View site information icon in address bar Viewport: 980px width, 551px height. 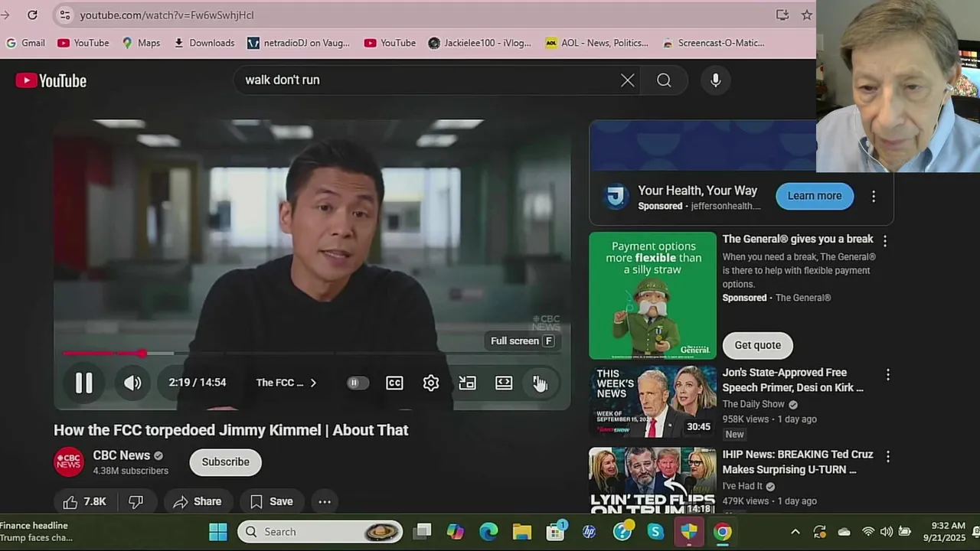click(x=64, y=15)
